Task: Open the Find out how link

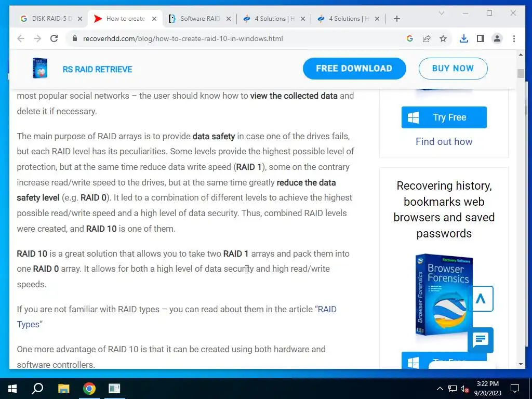Action: 444,141
